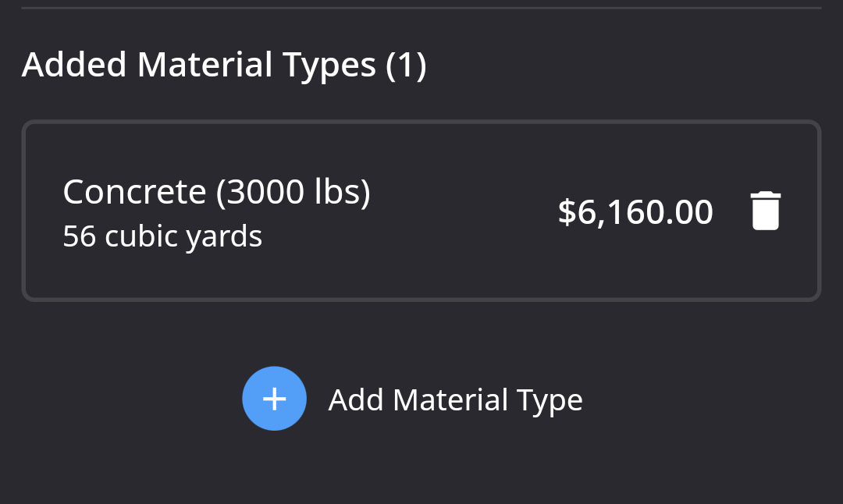Click the trash bin beside $6,160.00
This screenshot has height=504, width=843.
pos(765,211)
